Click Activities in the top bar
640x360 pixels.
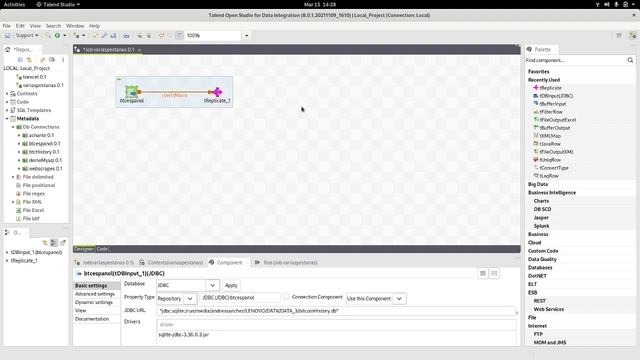pos(14,4)
